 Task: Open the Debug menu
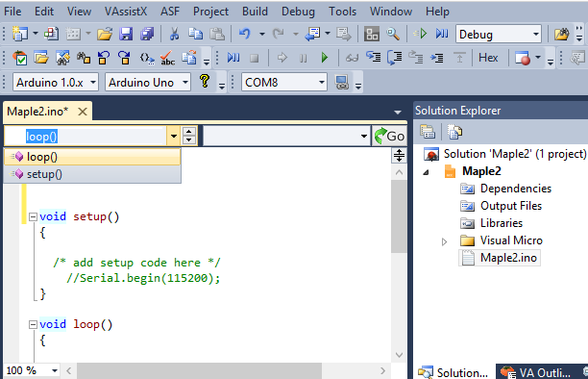298,12
